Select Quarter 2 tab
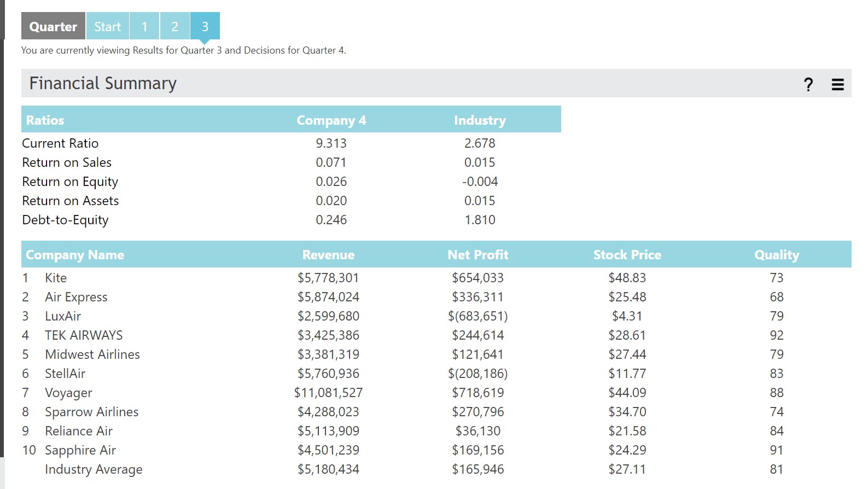 175,26
